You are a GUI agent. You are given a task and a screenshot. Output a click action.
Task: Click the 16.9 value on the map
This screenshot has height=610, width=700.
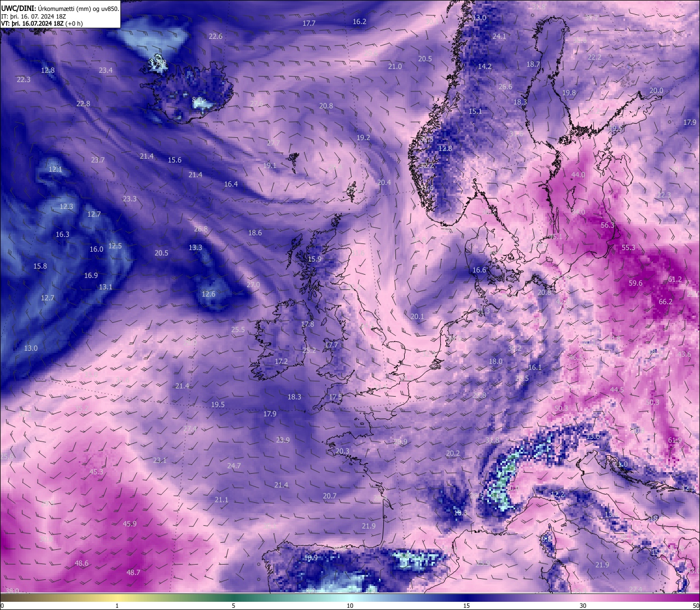tap(91, 275)
